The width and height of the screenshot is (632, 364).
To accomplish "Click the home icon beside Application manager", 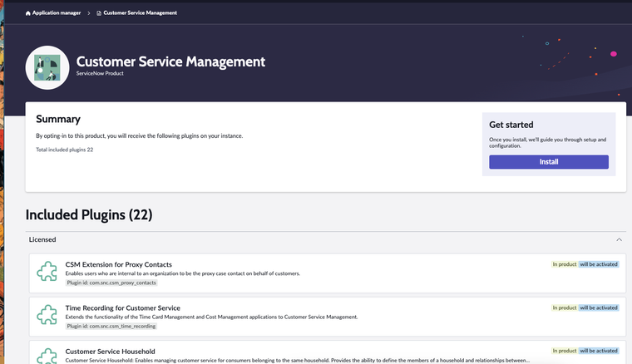I will (27, 13).
